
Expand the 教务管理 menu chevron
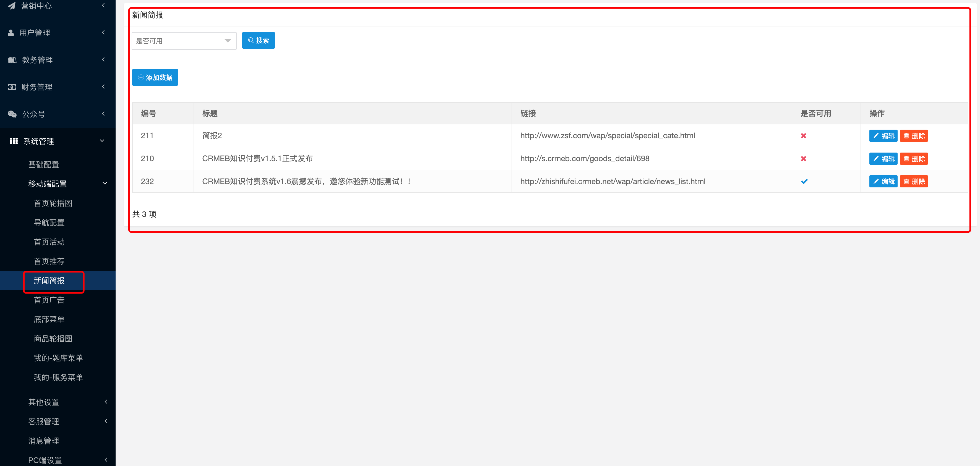coord(103,60)
